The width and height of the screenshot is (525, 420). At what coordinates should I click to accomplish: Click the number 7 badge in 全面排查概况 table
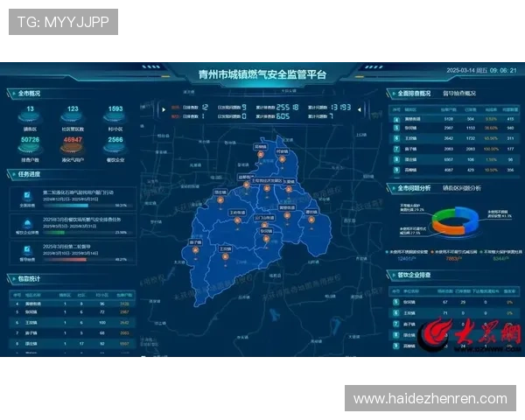(396, 149)
